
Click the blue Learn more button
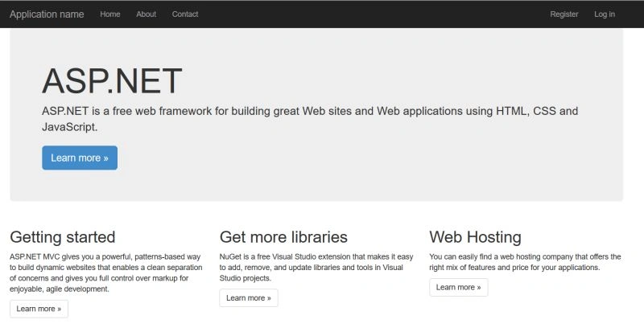(80, 158)
